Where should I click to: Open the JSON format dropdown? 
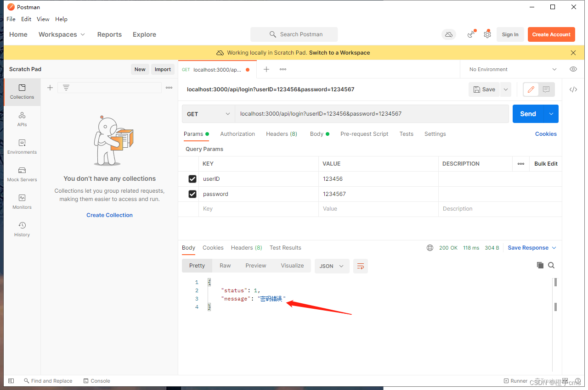coord(332,266)
